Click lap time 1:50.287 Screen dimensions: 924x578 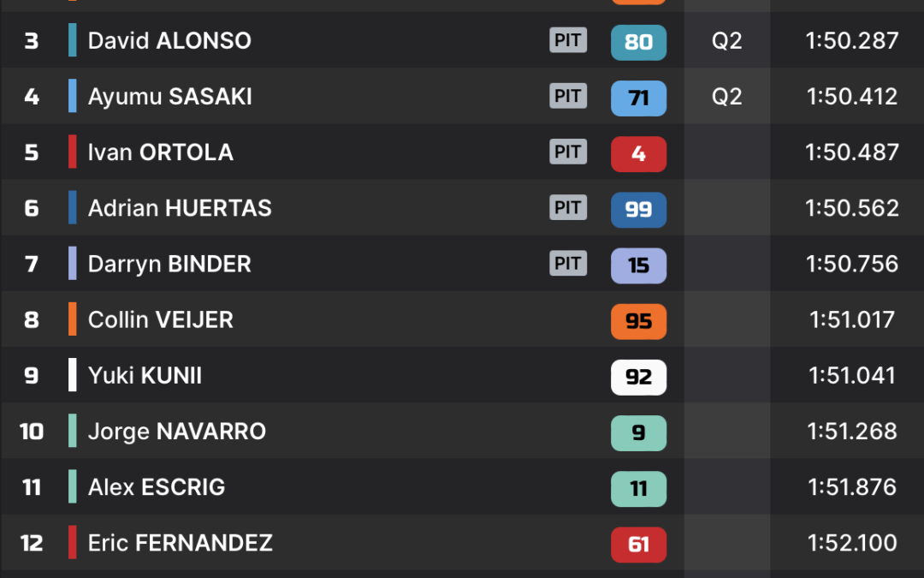point(852,41)
